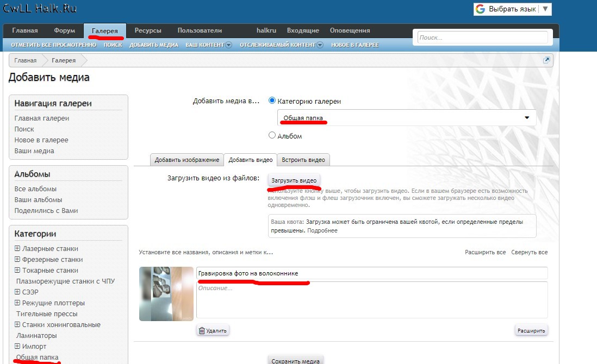Expand the Лазерные станки category
The width and height of the screenshot is (597, 364).
click(17, 249)
